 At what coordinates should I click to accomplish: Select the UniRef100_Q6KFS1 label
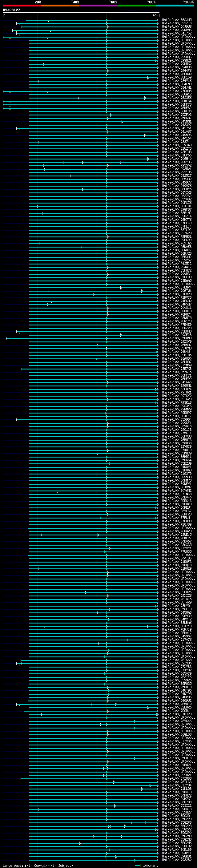[177, 375]
